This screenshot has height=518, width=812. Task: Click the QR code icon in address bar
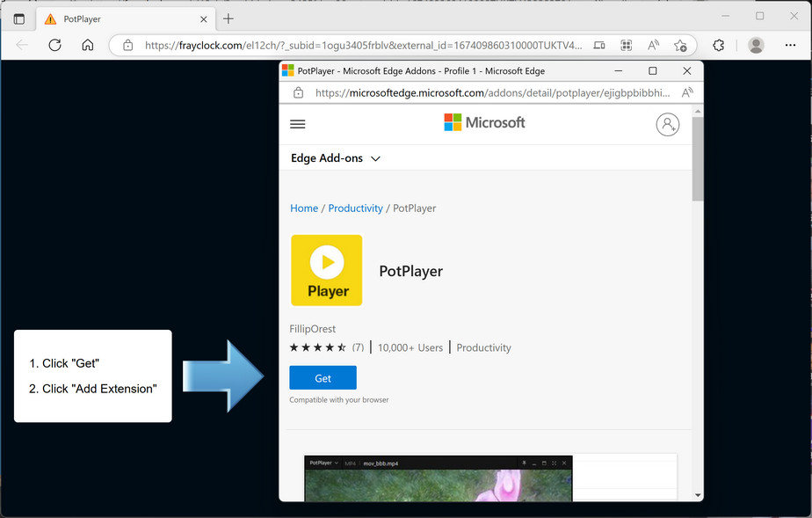pyautogui.click(x=626, y=45)
